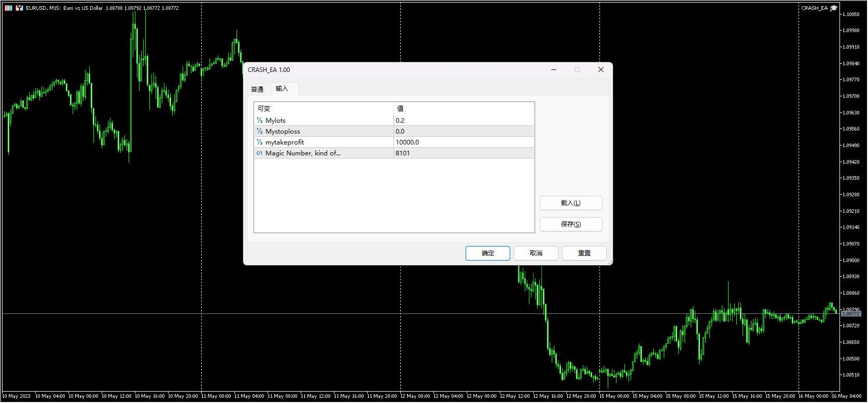Image resolution: width=868 pixels, height=403 pixels.
Task: Select the 输入 tab
Action: point(282,89)
